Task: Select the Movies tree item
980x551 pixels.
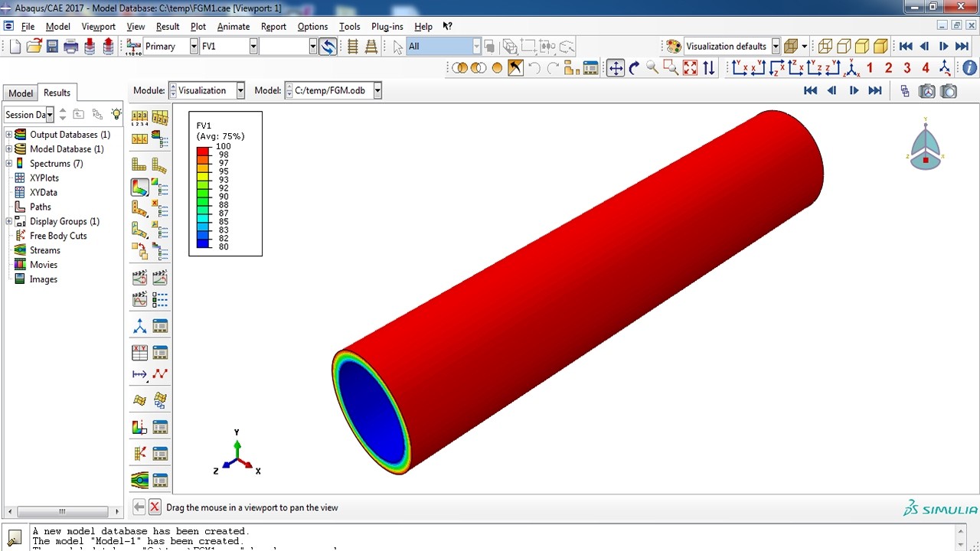Action: (44, 265)
